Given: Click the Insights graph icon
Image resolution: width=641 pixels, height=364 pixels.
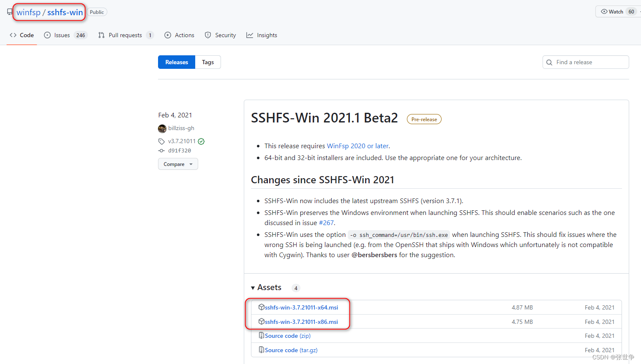Looking at the screenshot, I should (x=250, y=35).
